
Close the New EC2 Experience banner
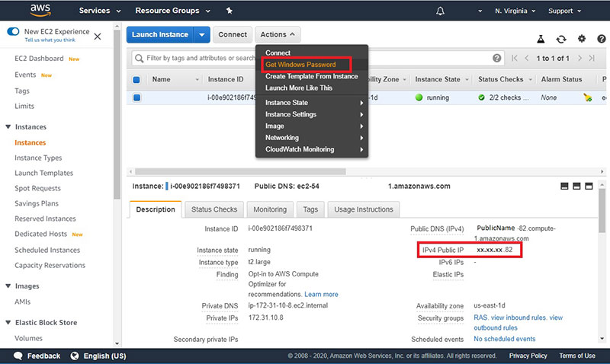click(98, 37)
